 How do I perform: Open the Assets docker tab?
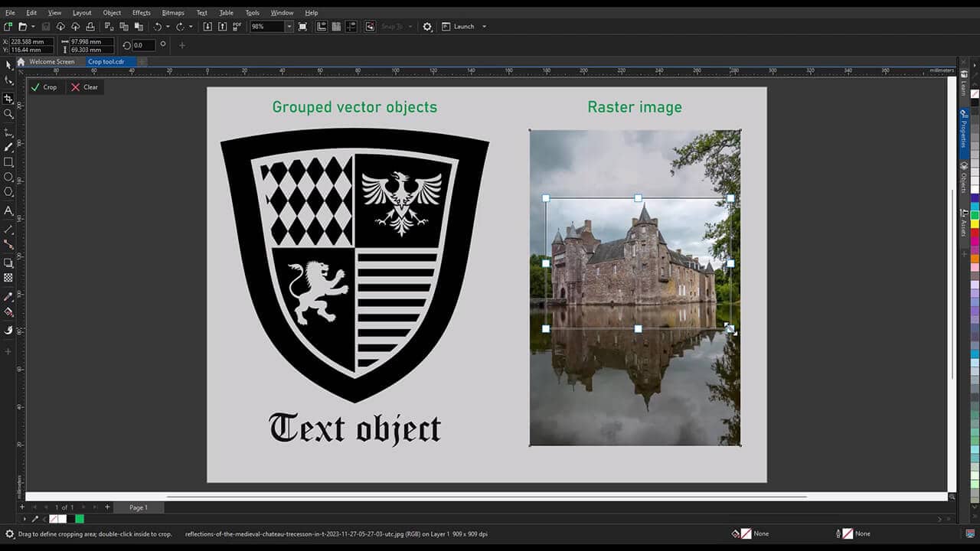[x=964, y=223]
